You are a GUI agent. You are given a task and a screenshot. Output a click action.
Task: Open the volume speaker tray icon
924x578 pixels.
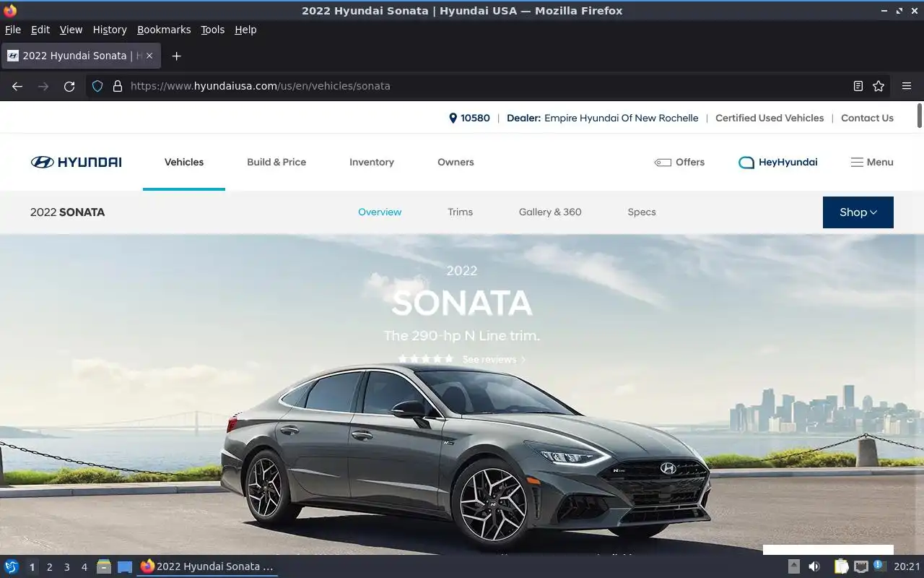[814, 566]
